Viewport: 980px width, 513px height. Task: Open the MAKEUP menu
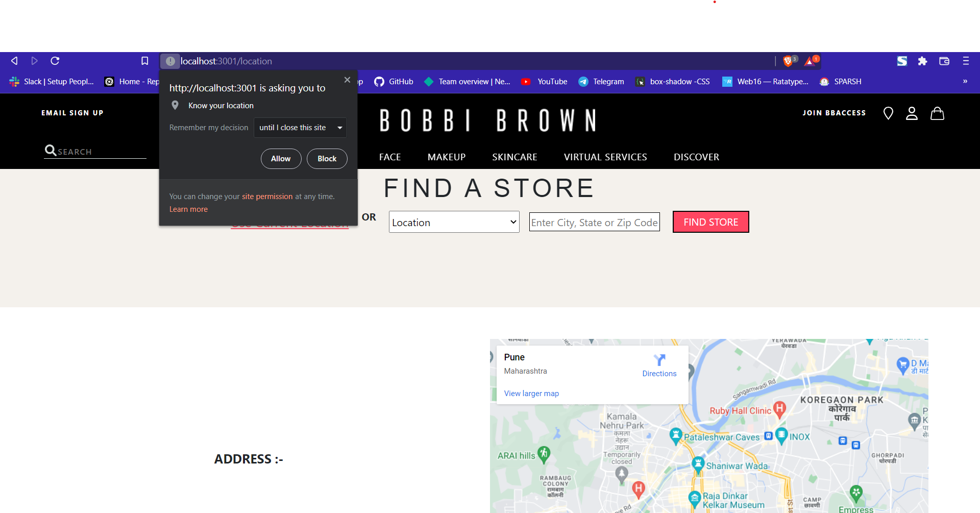(x=447, y=157)
